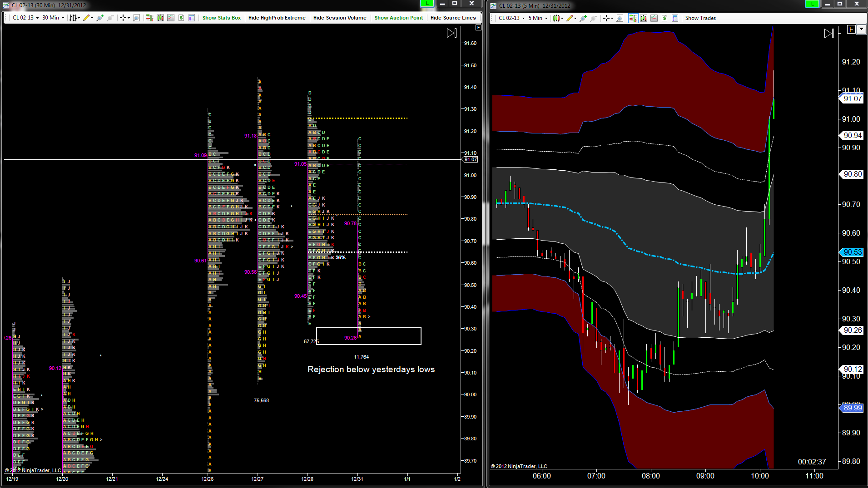Open instrument dropdown CL 02-13 in 30 Min chart

coord(25,18)
